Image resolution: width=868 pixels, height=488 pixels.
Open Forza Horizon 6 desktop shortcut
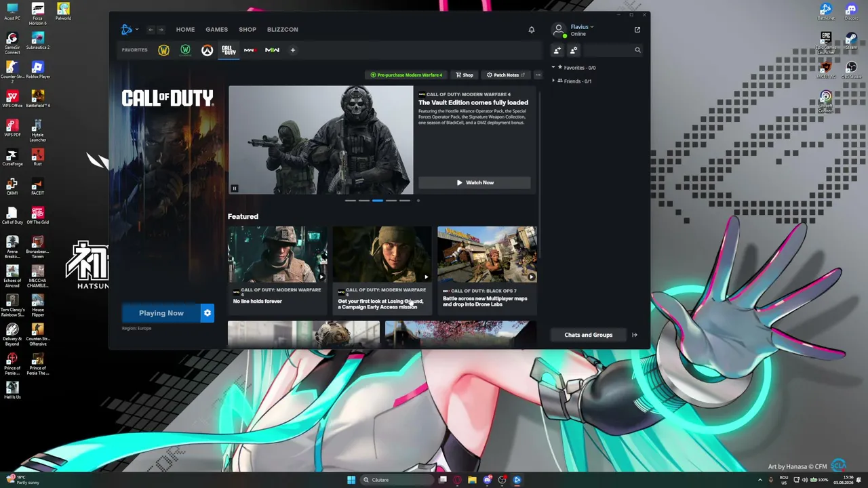38,14
